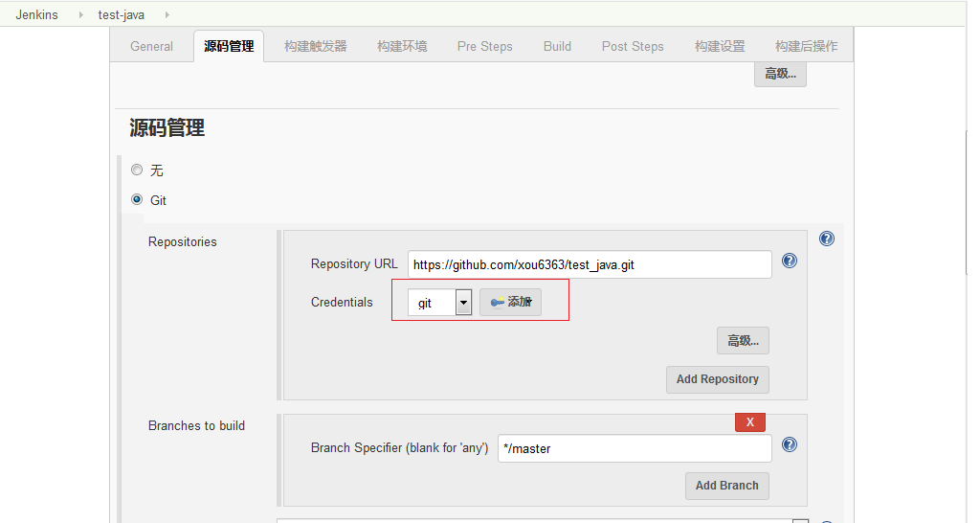Click 高级... button under Credentials
The height and width of the screenshot is (523, 980).
pos(743,341)
